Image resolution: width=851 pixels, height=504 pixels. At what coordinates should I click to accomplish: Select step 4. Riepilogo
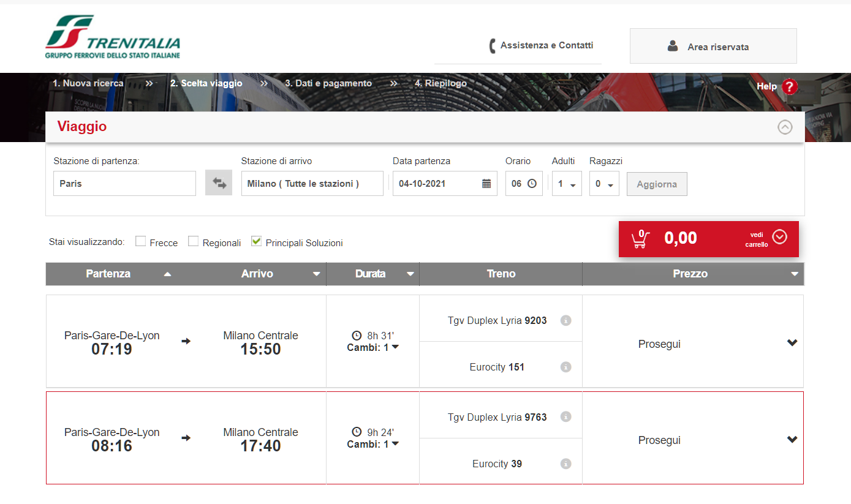tap(441, 83)
